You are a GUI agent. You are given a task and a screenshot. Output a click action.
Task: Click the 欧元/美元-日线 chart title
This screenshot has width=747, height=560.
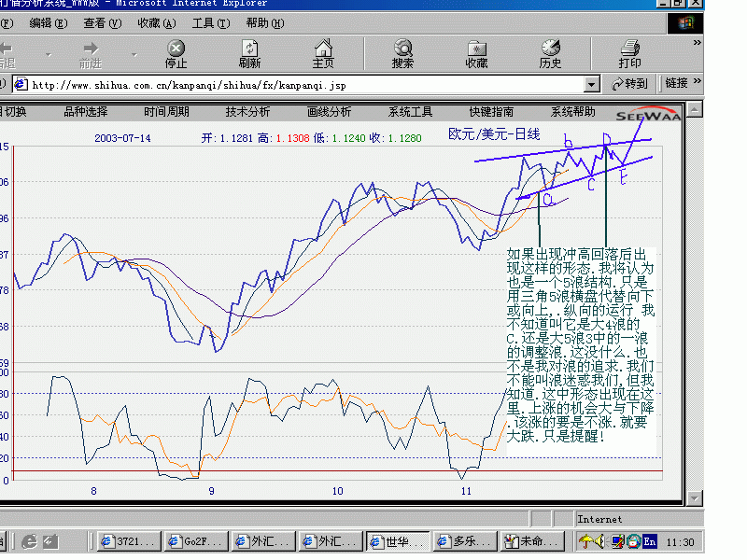pyautogui.click(x=494, y=134)
